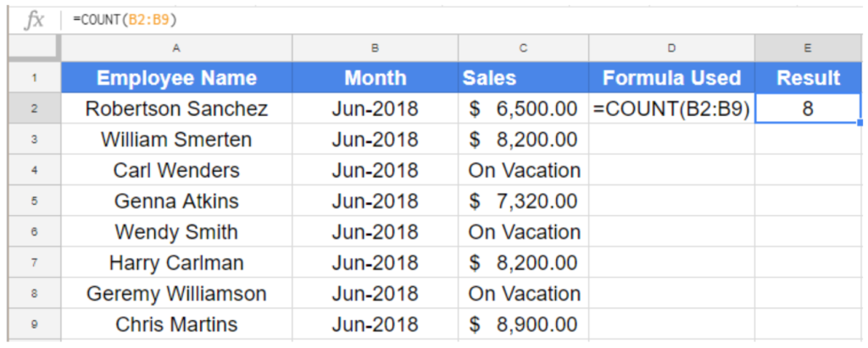Select the $ 8,900.00 sales cell

coord(523,324)
